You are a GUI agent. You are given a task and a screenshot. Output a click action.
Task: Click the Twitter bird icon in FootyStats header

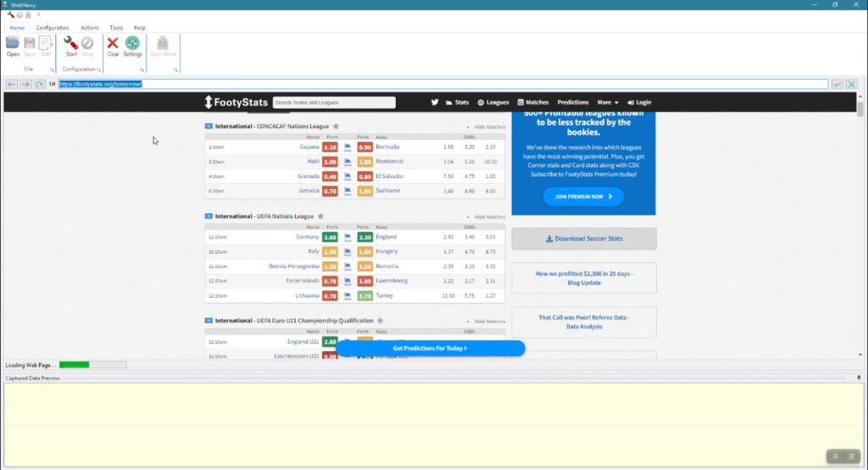pos(435,103)
